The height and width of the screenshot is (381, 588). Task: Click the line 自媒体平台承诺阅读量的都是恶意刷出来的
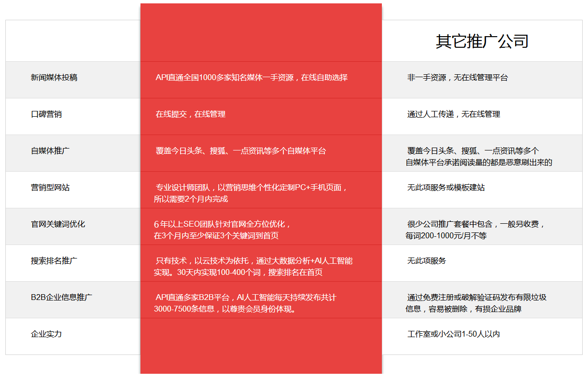(479, 163)
